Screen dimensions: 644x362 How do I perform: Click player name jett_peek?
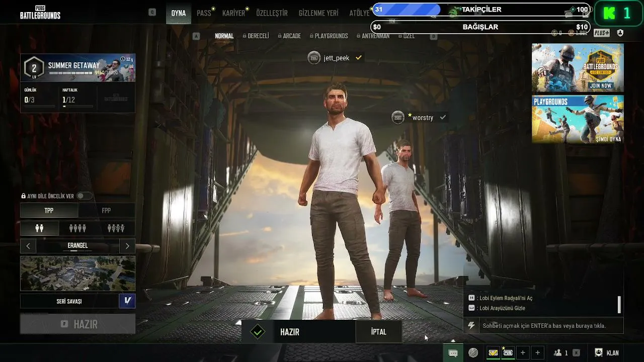[x=337, y=58]
